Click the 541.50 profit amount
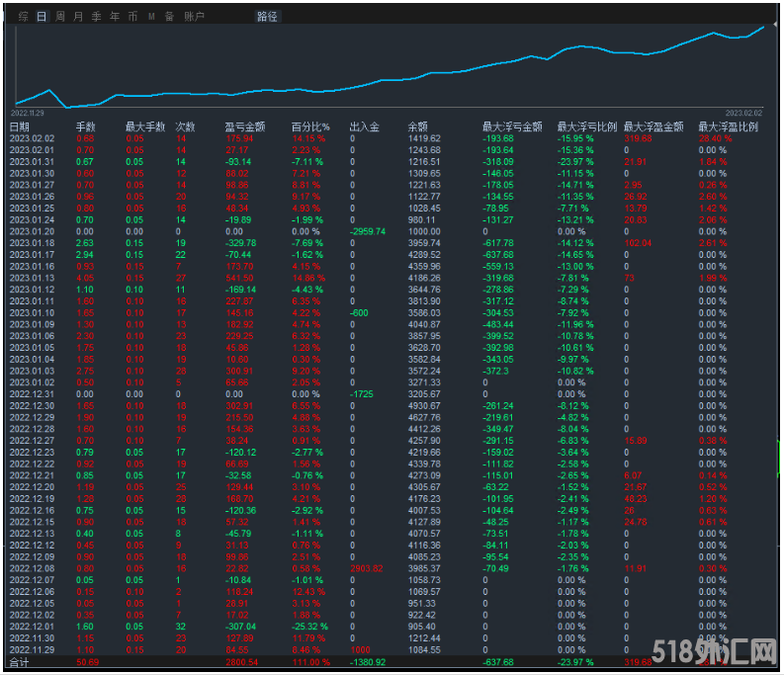Screen dimensions: 784x675 239,278
